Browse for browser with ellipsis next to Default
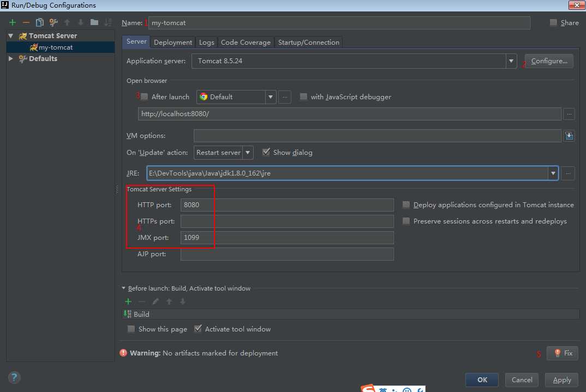 tap(285, 97)
